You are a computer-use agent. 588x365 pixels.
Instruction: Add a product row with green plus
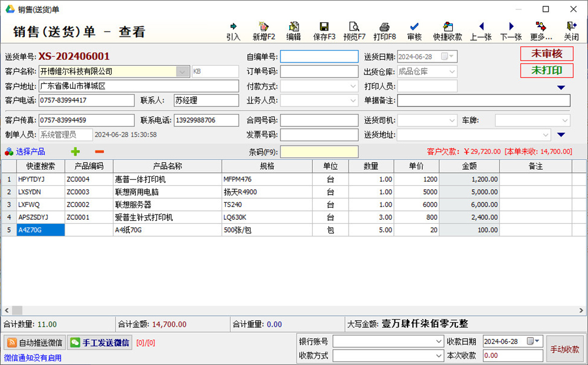click(x=75, y=152)
